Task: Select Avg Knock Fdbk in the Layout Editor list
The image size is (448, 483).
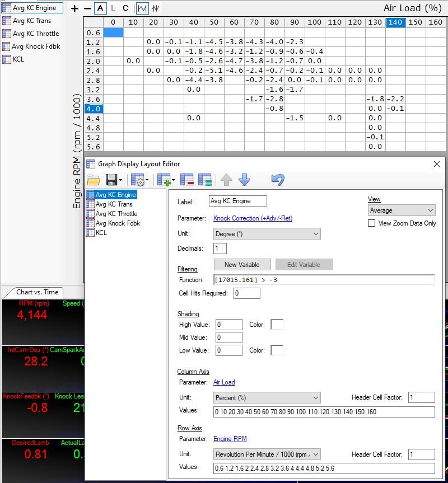Action: click(x=113, y=223)
